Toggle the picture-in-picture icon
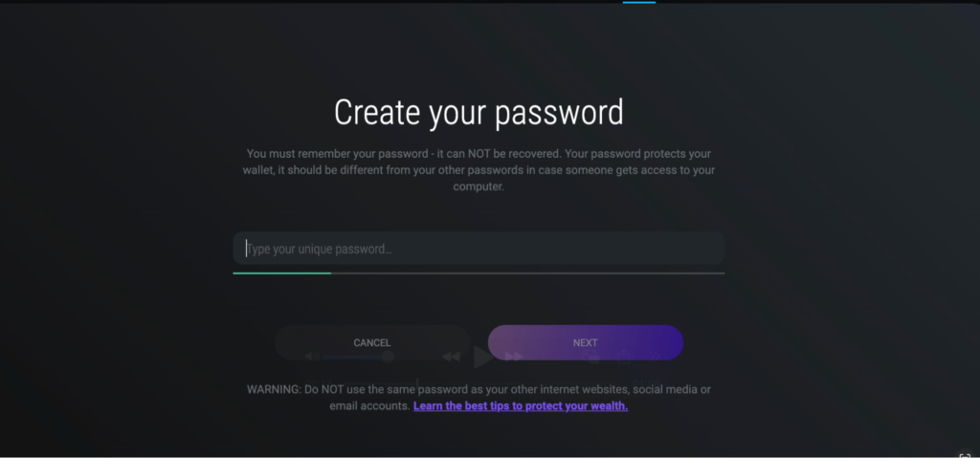 pos(590,357)
